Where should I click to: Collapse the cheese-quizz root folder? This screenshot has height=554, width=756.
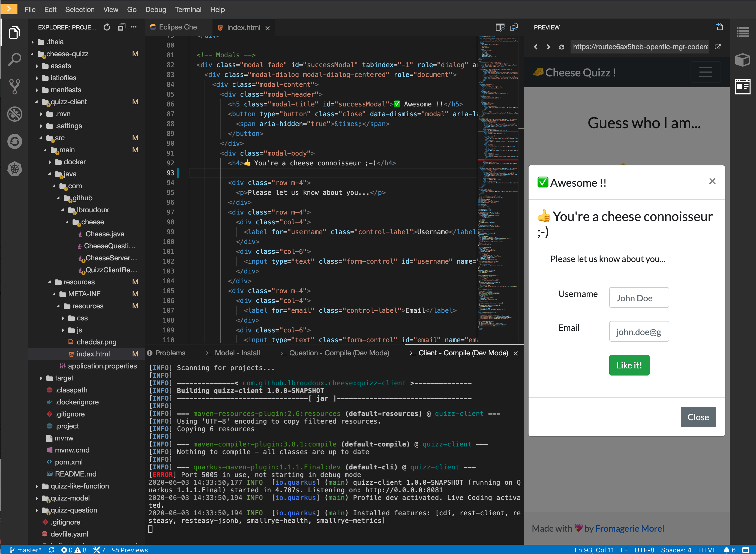(67, 54)
